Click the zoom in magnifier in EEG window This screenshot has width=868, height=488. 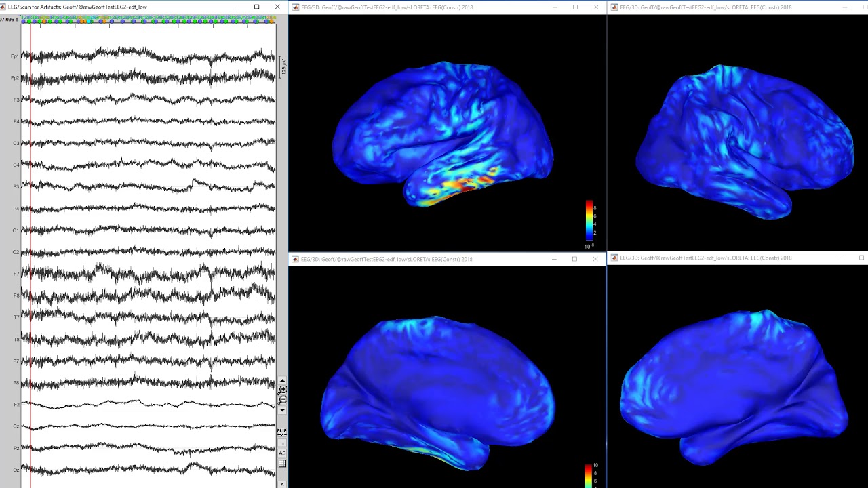[x=282, y=390]
